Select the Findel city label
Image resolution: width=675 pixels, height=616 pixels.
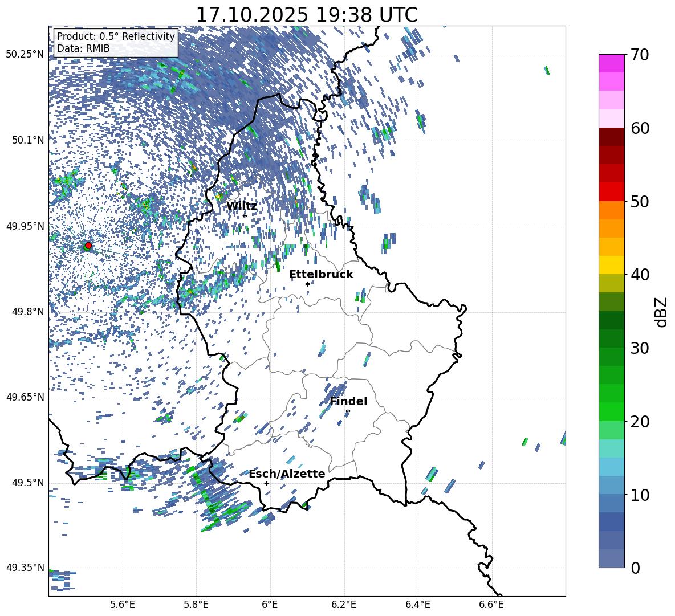[x=348, y=401]
